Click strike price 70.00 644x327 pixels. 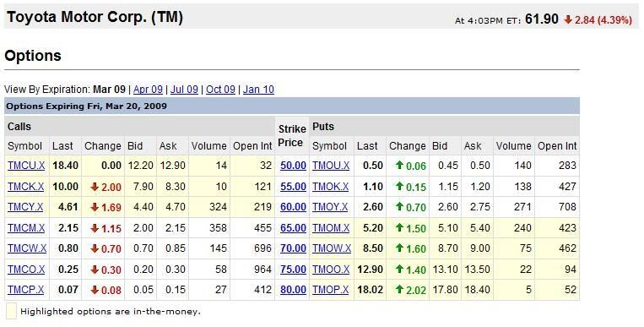click(293, 248)
